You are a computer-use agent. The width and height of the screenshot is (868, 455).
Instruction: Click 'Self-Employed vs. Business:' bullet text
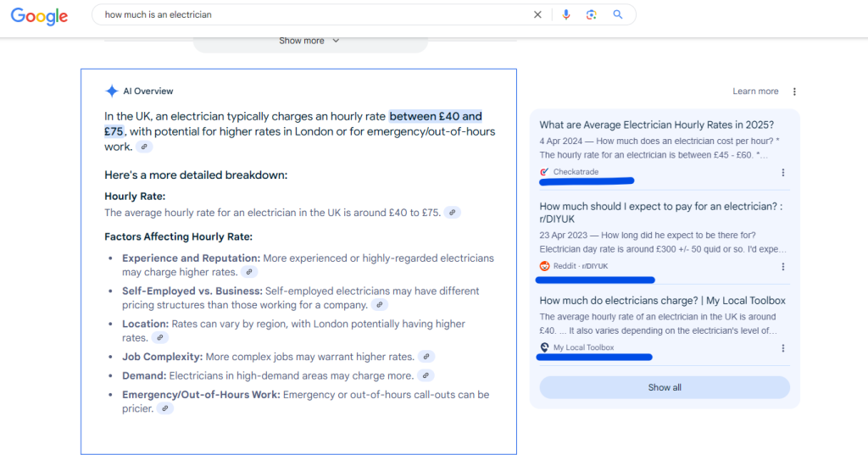pos(192,291)
